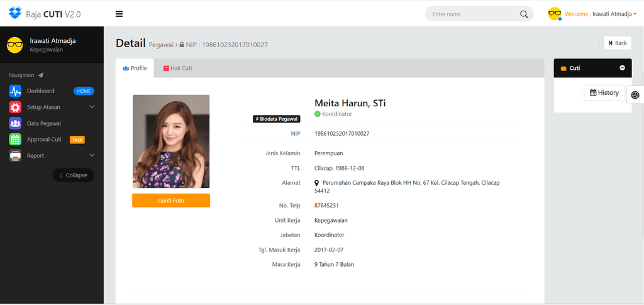Switch to the Hak Cuti tab

[177, 68]
